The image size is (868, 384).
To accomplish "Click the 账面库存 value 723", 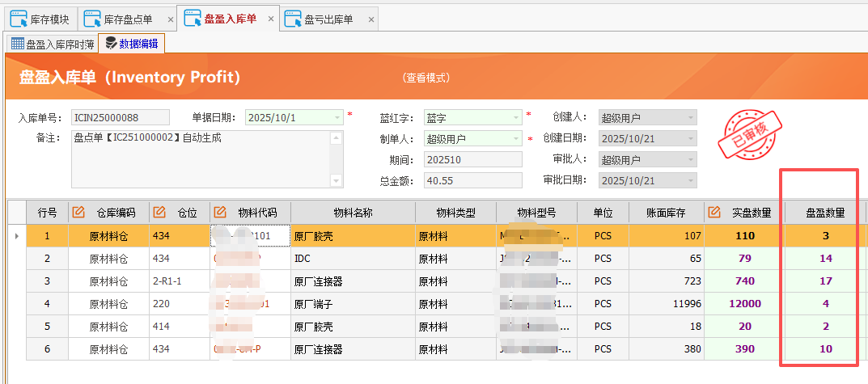I will 666,281.
